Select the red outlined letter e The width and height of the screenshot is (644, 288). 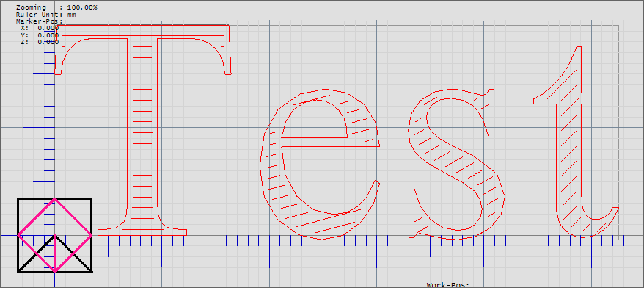tap(321, 164)
